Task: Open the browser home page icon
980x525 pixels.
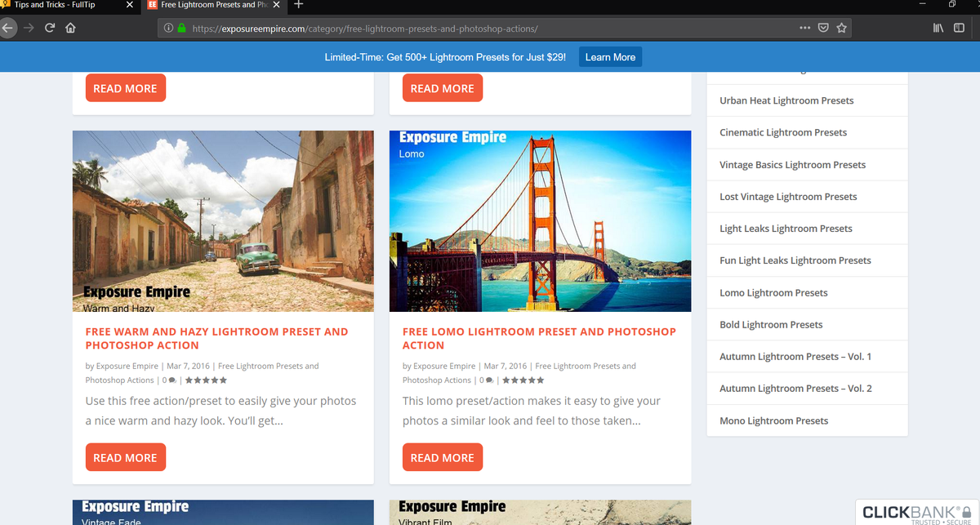Action: (x=70, y=28)
